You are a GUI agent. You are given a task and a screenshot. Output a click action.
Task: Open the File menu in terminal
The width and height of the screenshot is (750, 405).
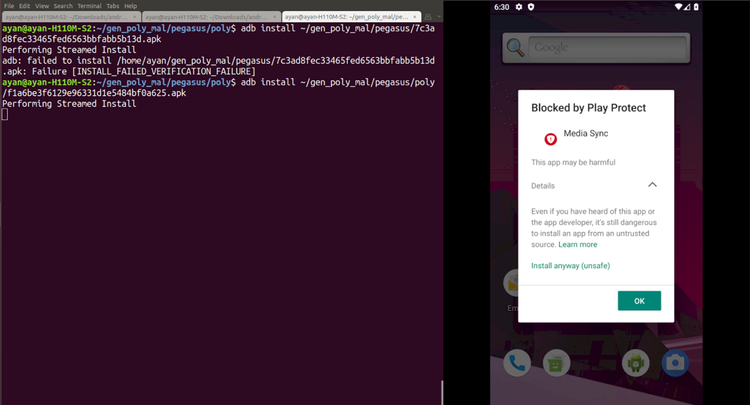[9, 6]
